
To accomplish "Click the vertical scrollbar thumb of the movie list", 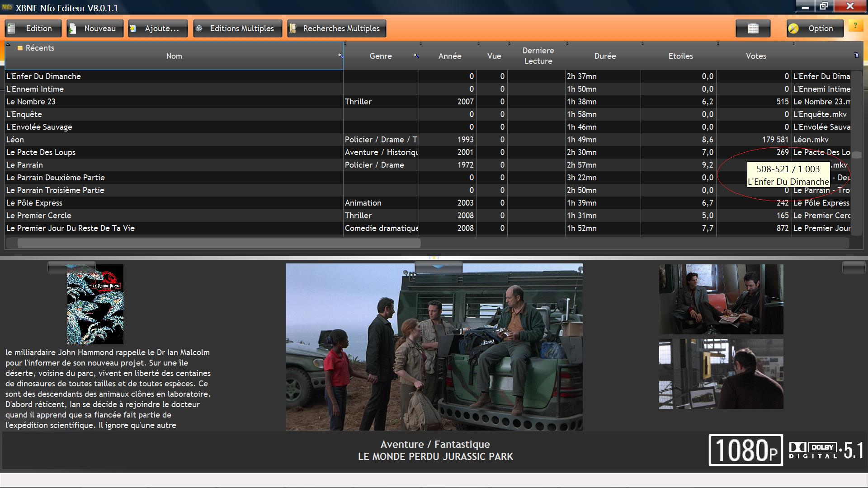I will pos(857,155).
